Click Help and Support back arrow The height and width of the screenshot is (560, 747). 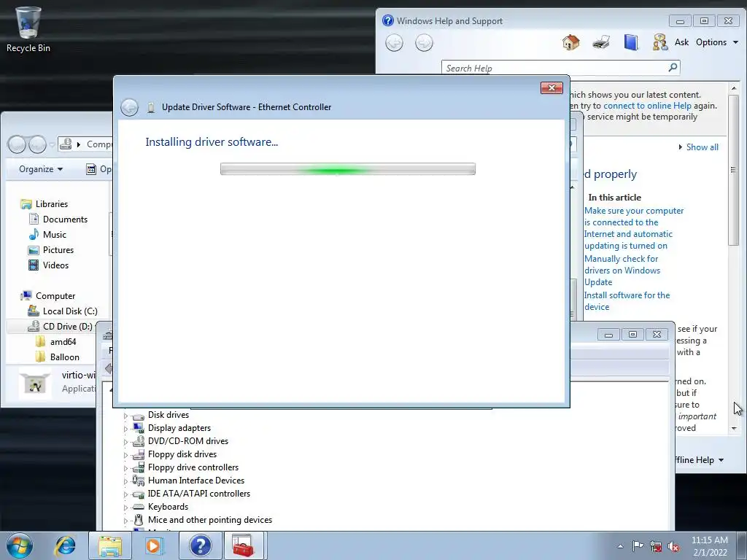click(x=394, y=43)
